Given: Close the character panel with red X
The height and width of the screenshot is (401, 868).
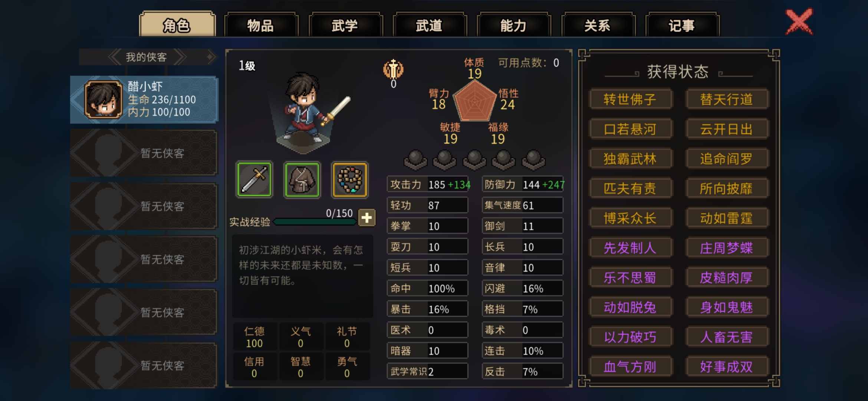Looking at the screenshot, I should tap(799, 22).
